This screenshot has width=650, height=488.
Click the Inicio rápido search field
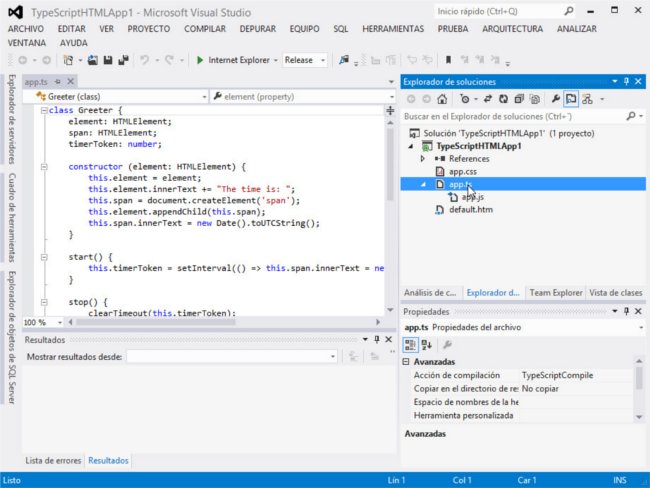coord(499,11)
